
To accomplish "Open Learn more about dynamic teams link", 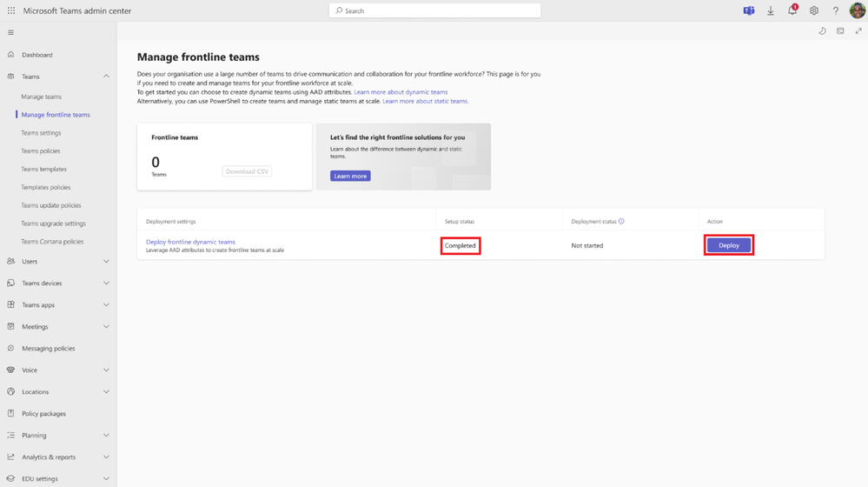I will (401, 92).
